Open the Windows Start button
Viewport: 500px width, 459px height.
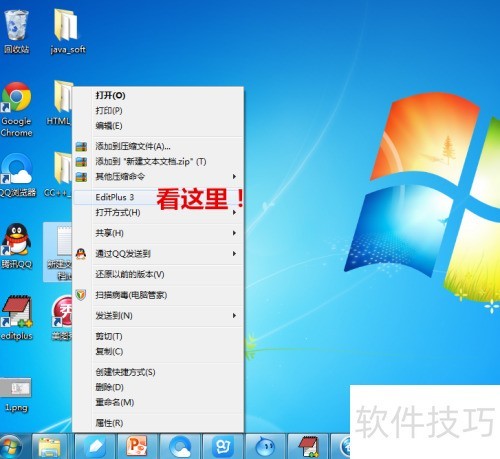coord(11,447)
